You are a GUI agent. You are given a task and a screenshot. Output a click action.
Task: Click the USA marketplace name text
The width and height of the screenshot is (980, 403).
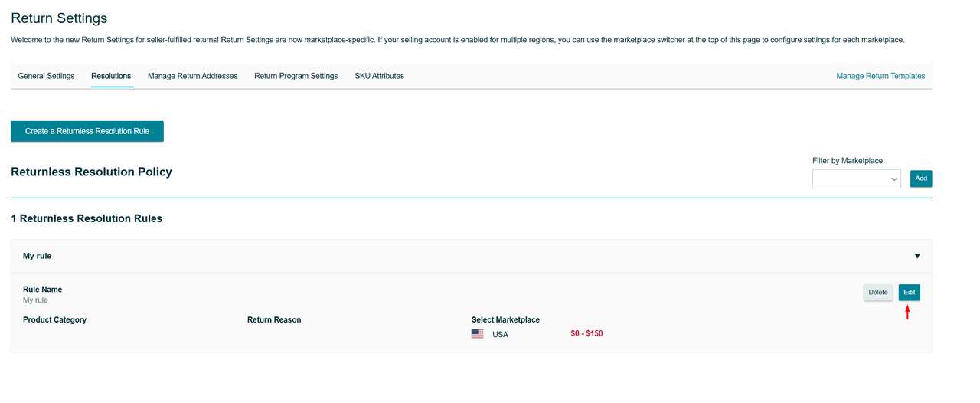[500, 335]
